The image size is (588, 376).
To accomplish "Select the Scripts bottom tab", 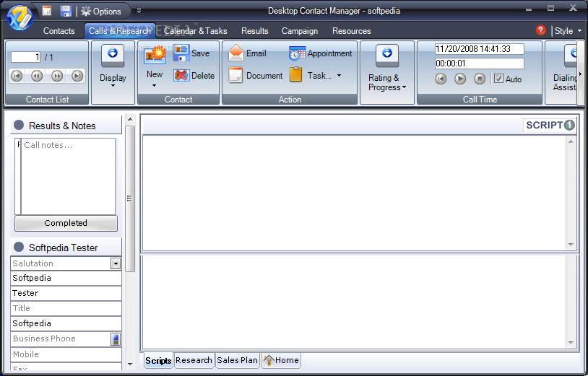I will coord(158,360).
